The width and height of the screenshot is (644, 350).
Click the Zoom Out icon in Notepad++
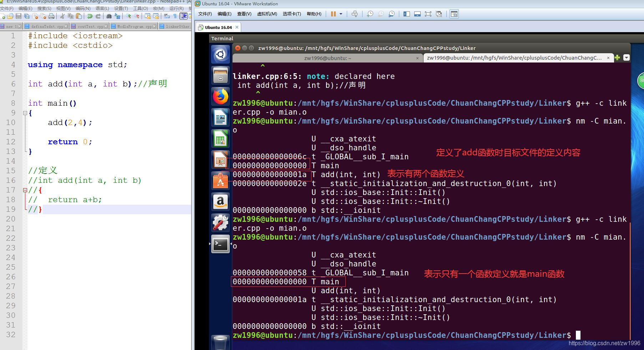click(x=137, y=16)
